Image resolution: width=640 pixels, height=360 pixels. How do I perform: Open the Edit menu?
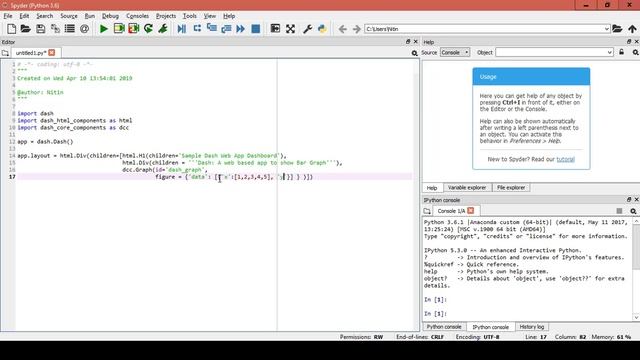pos(24,16)
